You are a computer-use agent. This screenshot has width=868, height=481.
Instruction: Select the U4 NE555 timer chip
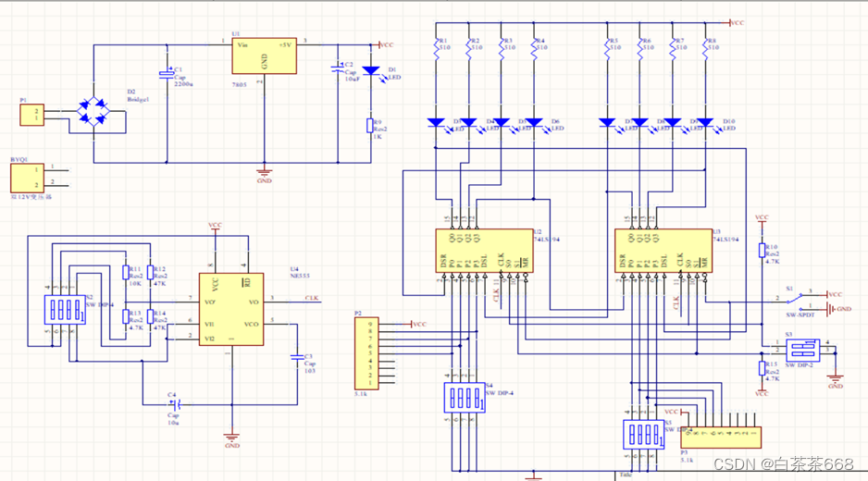pos(231,309)
